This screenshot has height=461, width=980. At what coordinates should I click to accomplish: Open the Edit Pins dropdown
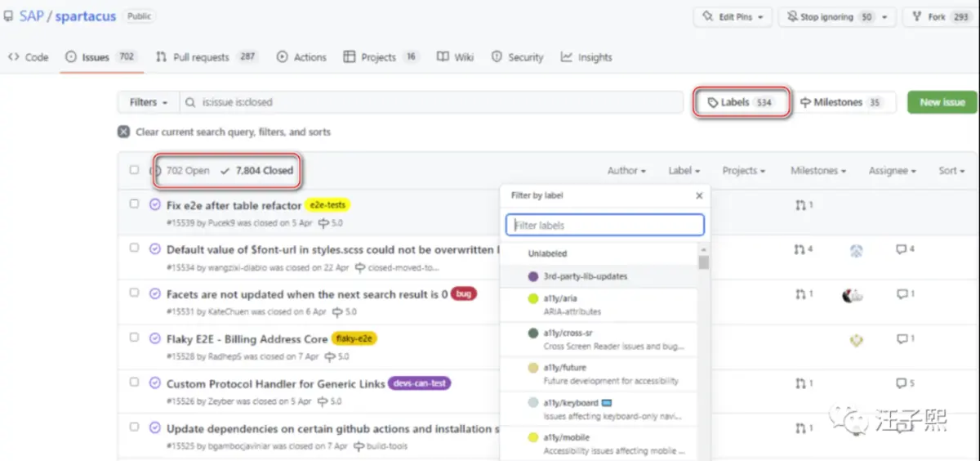[733, 17]
